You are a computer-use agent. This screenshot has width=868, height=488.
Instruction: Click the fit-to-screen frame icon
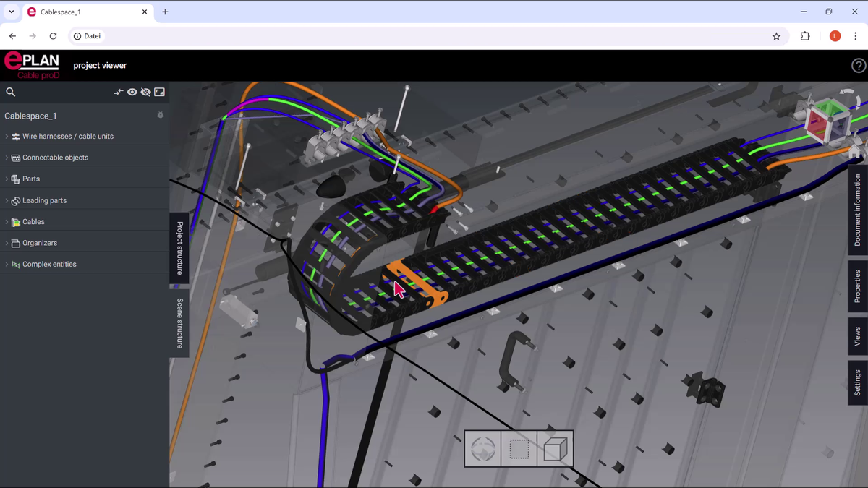click(160, 92)
